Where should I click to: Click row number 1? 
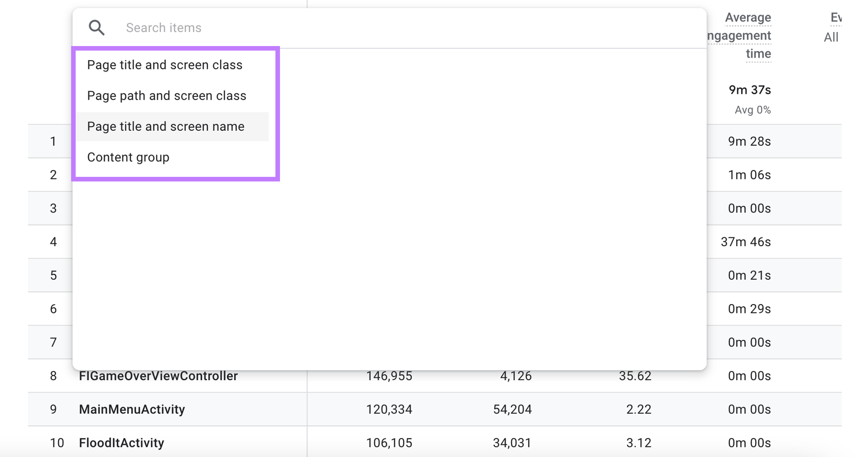53,141
